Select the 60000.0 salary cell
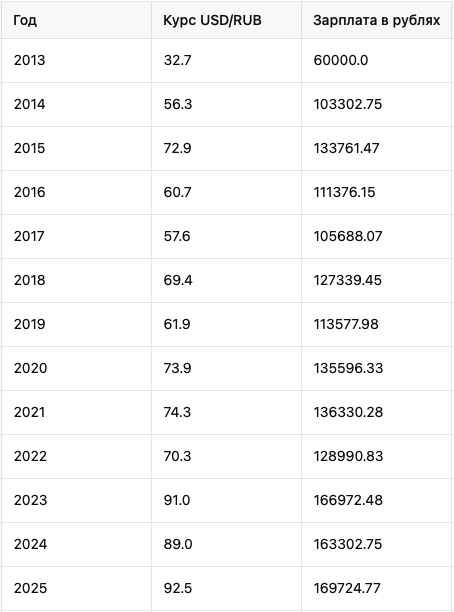 [376, 60]
